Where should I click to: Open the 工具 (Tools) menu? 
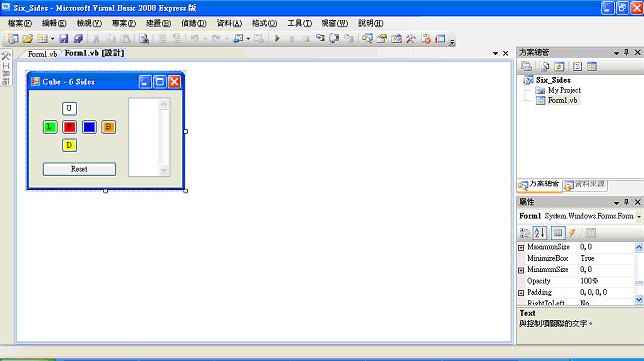point(299,23)
